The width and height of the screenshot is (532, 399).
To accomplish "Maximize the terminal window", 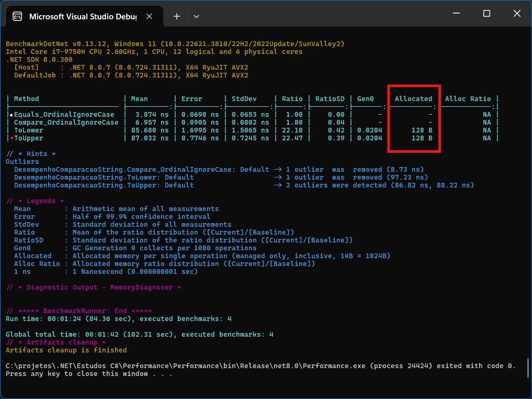I will 486,13.
